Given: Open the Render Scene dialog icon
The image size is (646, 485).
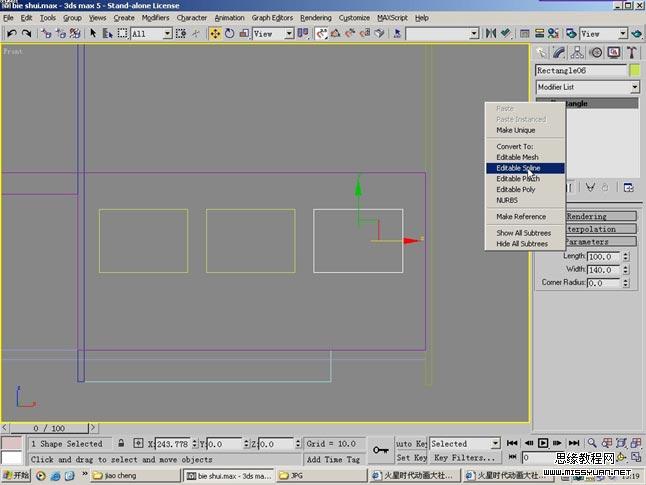Looking at the screenshot, I should click(x=571, y=33).
